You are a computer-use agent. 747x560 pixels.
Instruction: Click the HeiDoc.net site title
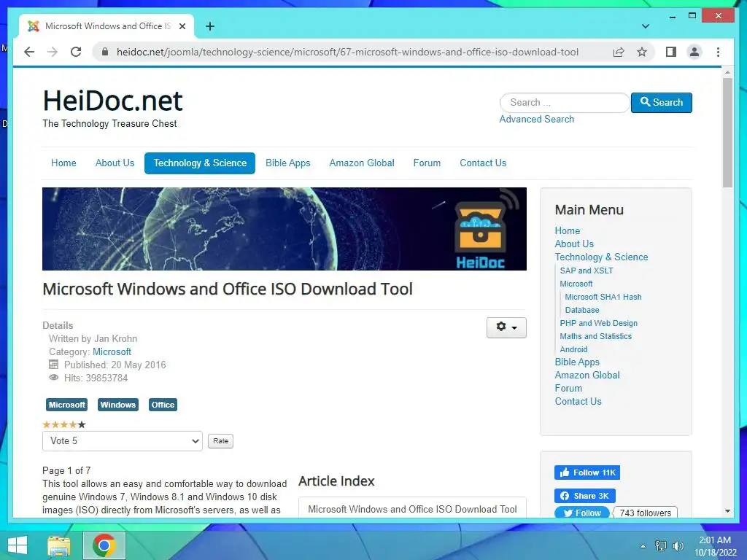click(x=112, y=101)
